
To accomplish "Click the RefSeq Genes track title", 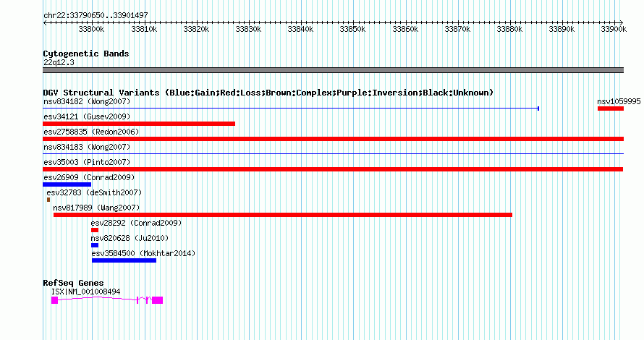I will (73, 283).
